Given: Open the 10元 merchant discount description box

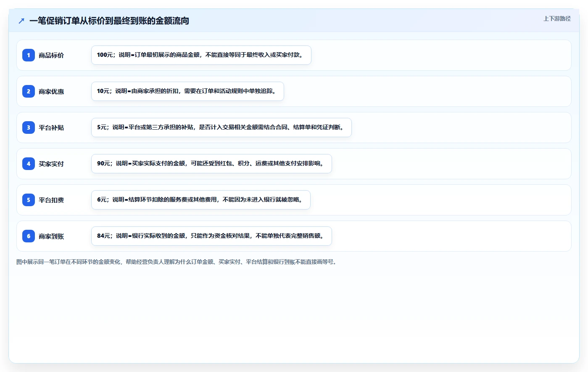Looking at the screenshot, I should pyautogui.click(x=187, y=91).
